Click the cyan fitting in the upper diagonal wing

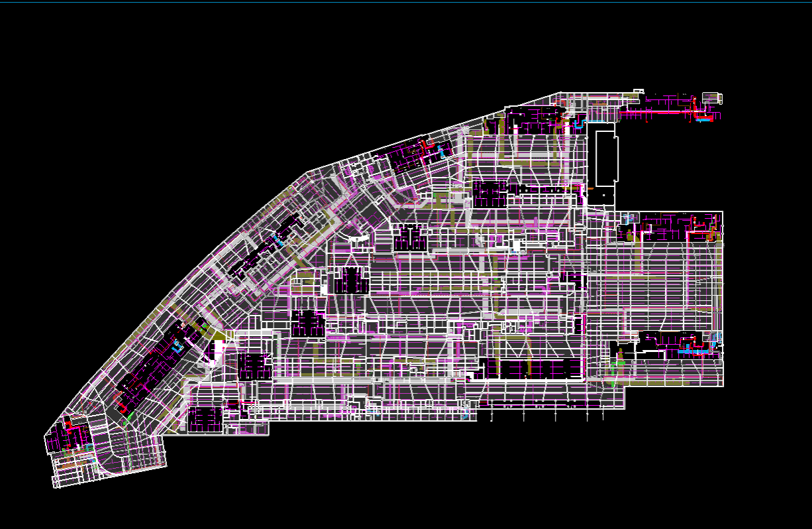(279, 242)
